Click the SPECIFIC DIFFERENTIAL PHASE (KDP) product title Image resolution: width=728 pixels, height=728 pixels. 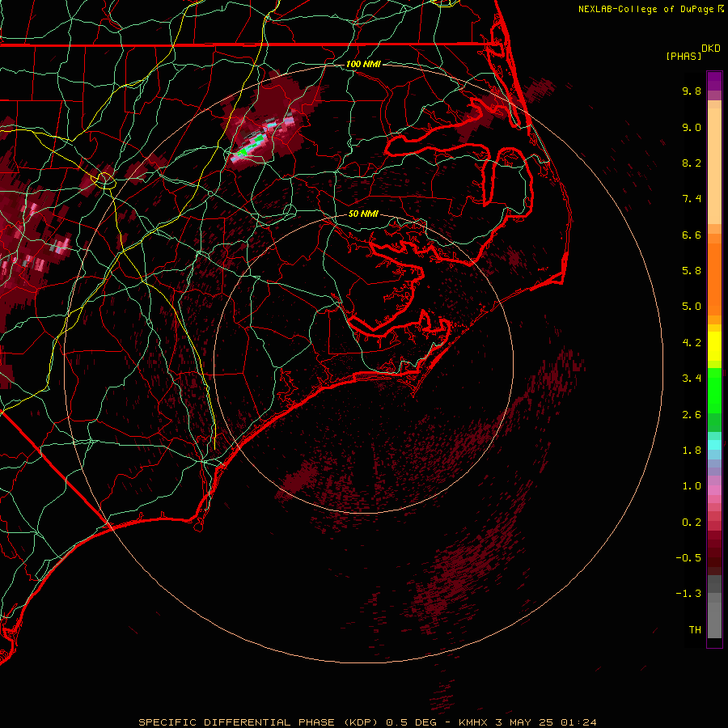click(x=260, y=722)
